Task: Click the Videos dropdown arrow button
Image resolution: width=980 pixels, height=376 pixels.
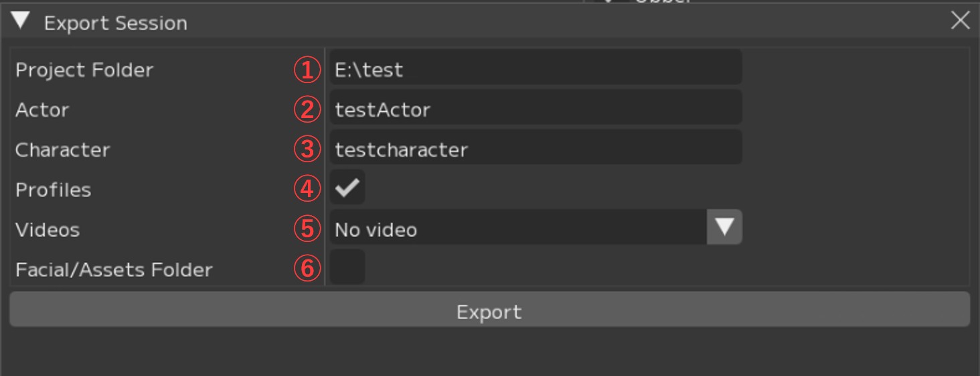Action: (x=724, y=227)
